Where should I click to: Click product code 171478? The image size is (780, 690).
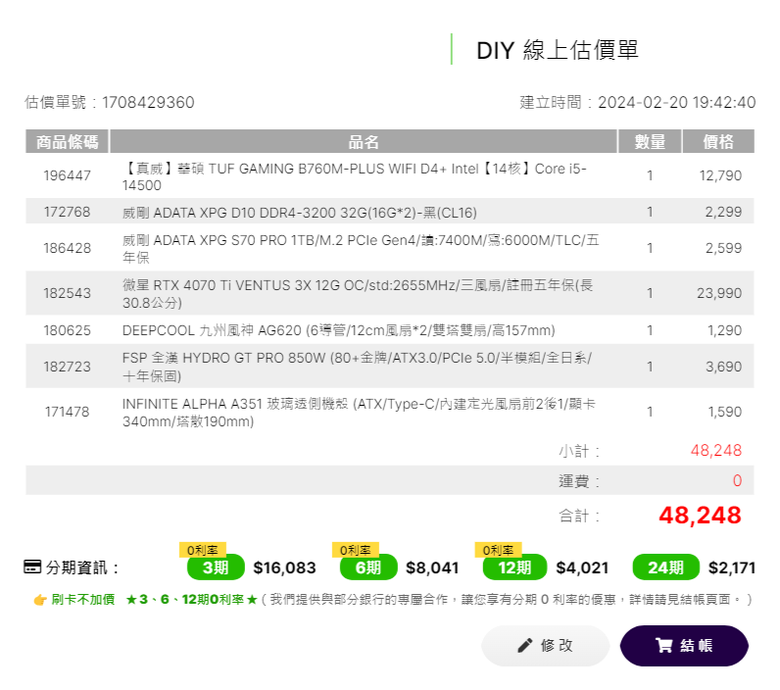pos(67,412)
